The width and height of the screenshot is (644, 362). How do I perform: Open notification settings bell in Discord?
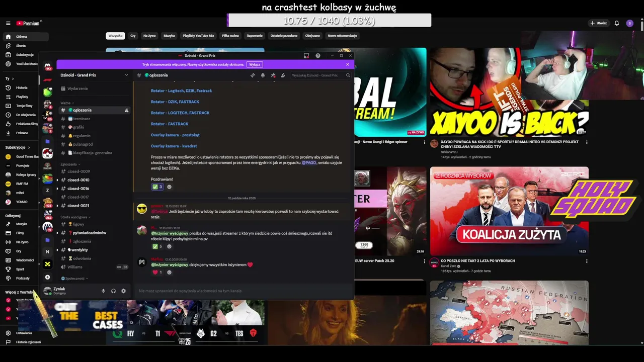(x=263, y=75)
